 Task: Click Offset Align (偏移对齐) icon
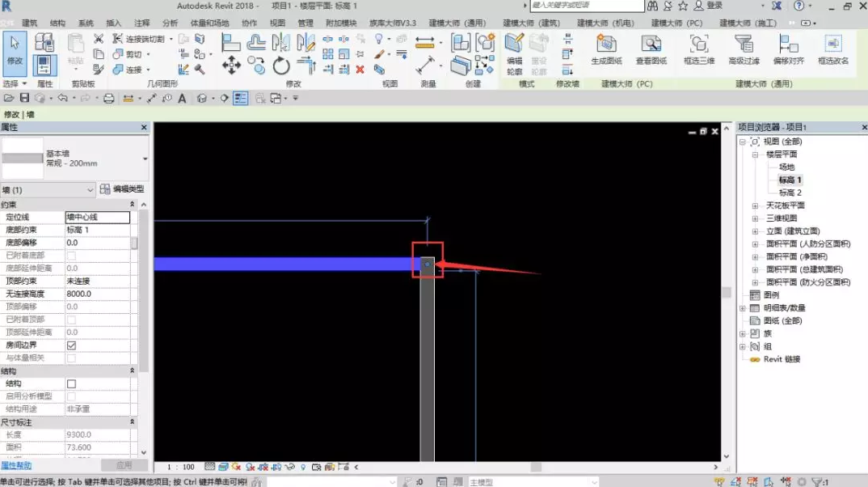click(x=787, y=52)
